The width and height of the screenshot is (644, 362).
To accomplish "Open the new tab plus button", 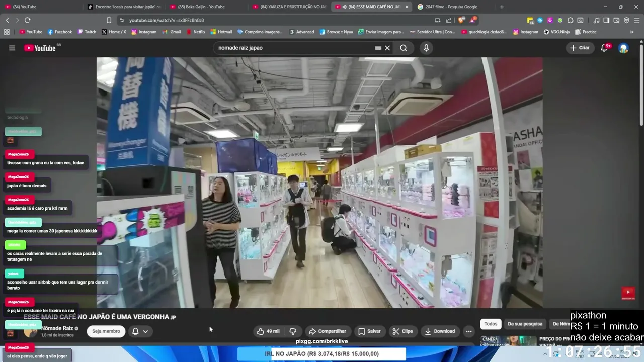I will (502, 7).
